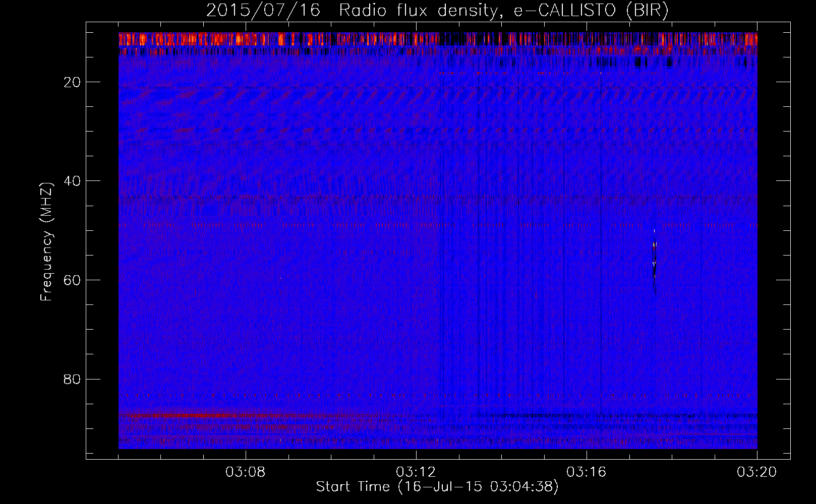
Task: Click the "80" frequency tick label
Action: point(73,379)
